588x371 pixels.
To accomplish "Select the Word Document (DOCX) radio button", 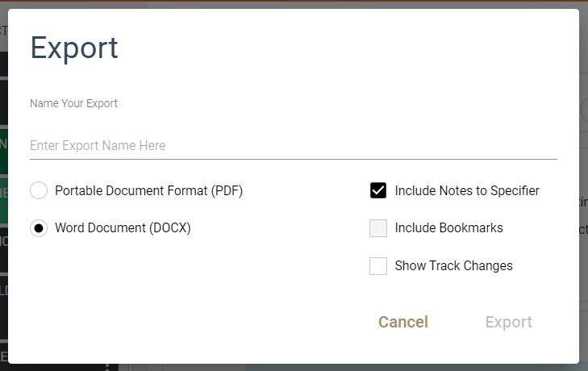I will (39, 228).
